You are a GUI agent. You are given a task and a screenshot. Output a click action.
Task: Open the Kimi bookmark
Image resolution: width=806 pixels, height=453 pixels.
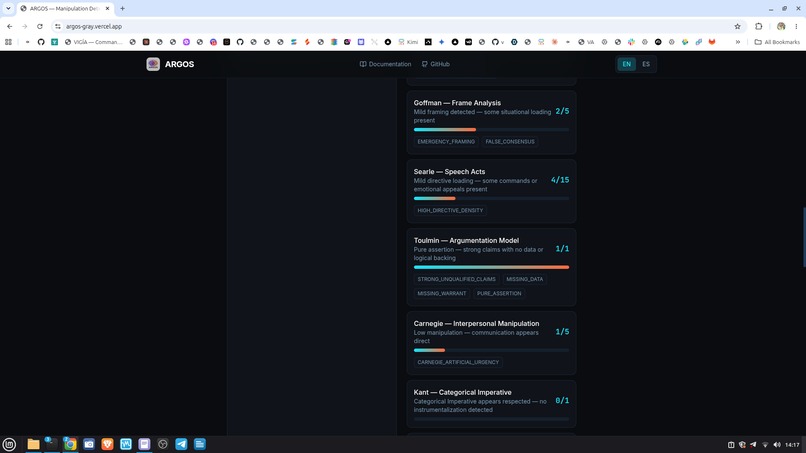[x=408, y=42]
